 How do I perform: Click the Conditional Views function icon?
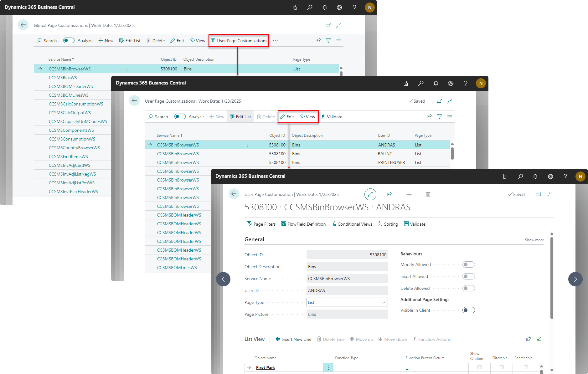334,224
